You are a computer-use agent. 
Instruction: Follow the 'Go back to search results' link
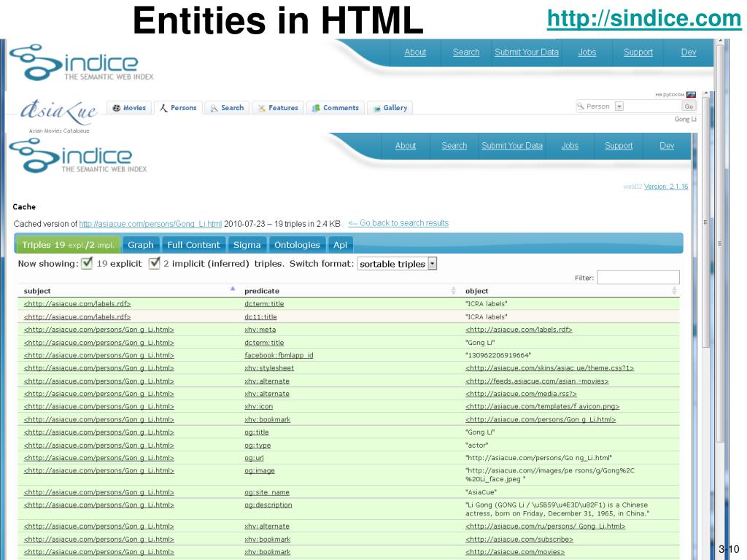tap(398, 223)
